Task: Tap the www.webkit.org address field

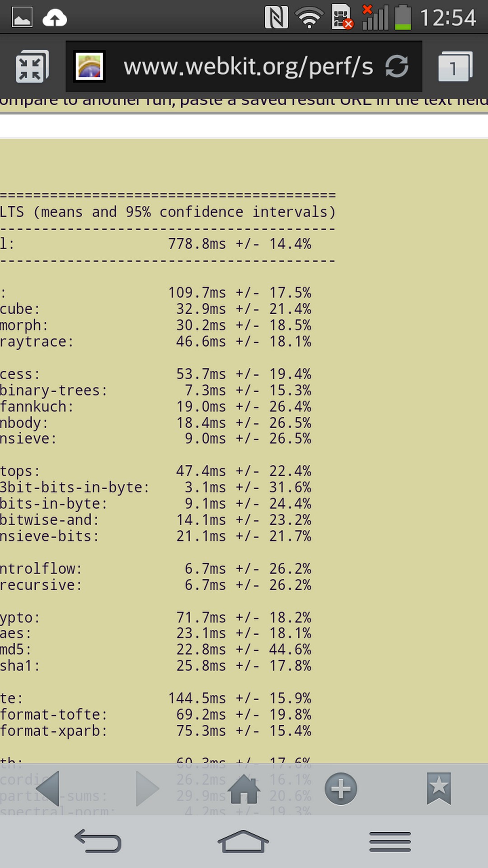Action: point(248,67)
